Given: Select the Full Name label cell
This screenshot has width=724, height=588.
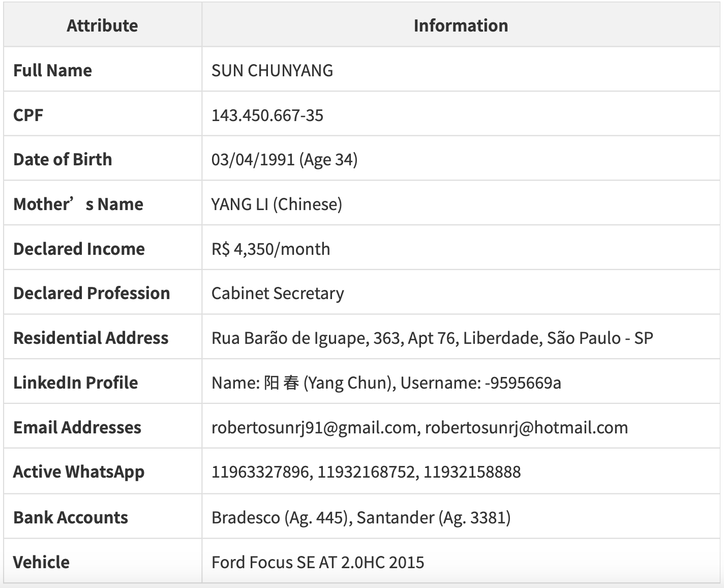Looking at the screenshot, I should (103, 70).
